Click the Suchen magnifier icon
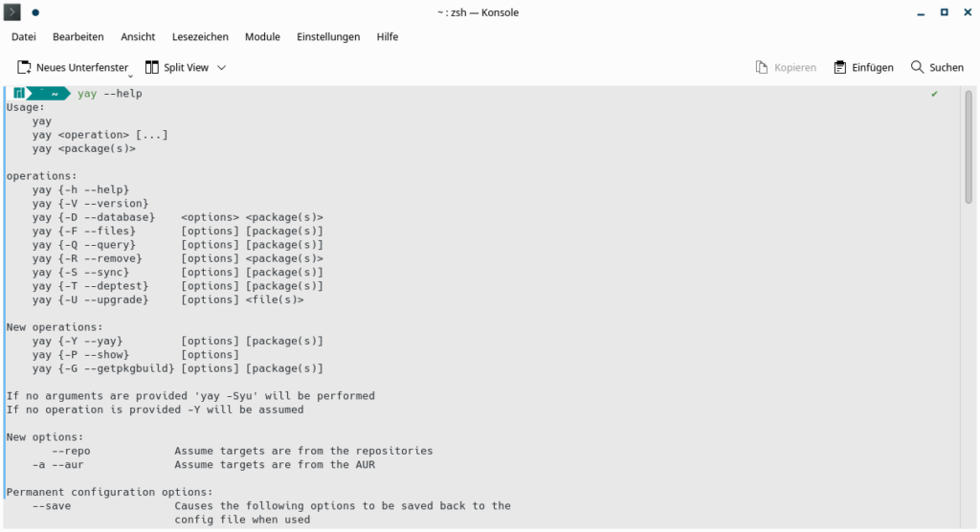 point(917,67)
